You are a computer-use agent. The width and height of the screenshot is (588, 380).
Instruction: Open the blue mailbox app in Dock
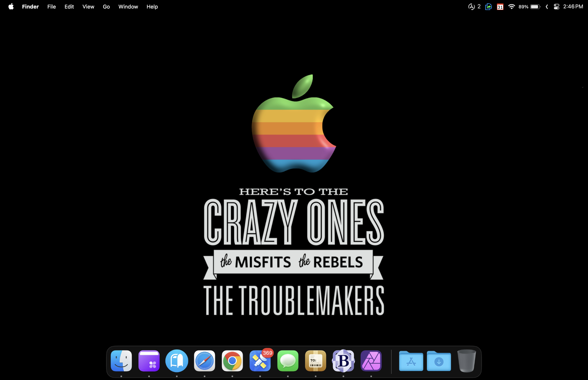(177, 361)
